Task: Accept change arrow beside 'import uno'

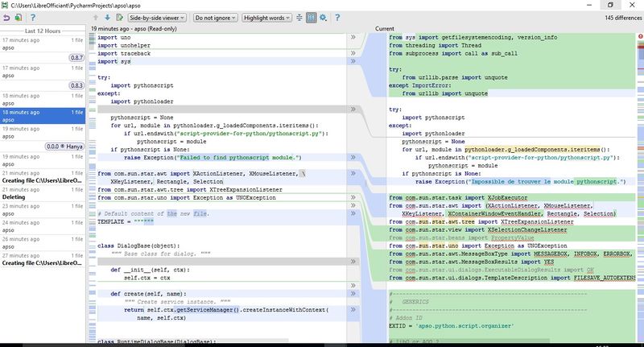Action: pos(353,37)
